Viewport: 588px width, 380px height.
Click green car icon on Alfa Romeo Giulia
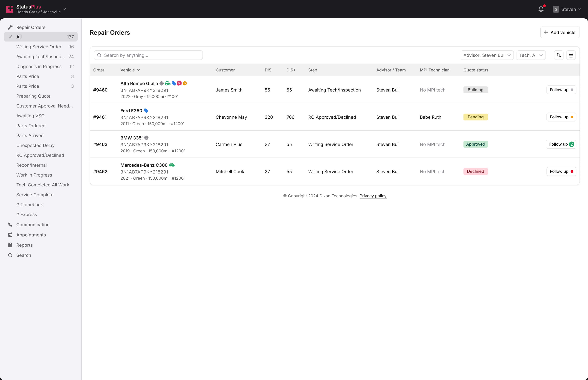168,83
